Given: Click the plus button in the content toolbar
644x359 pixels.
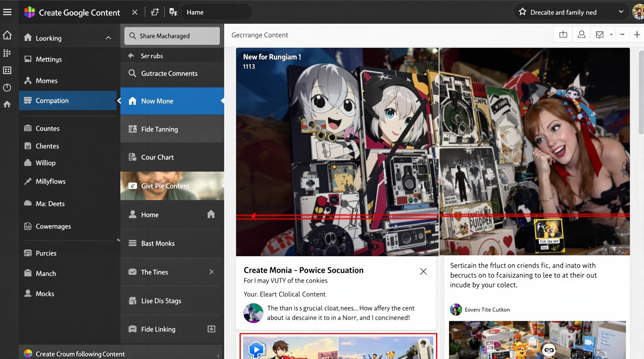Looking at the screenshot, I should (637, 35).
